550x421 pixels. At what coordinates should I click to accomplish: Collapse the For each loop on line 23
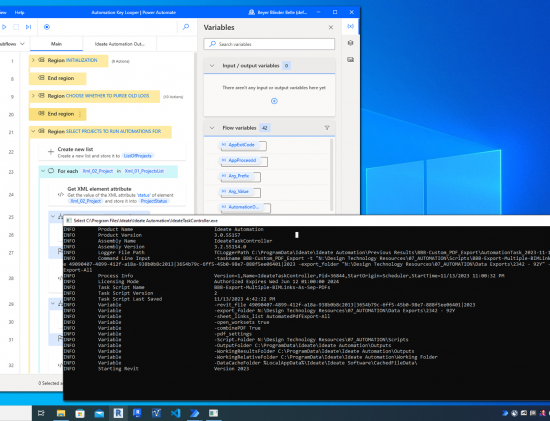[x=43, y=171]
